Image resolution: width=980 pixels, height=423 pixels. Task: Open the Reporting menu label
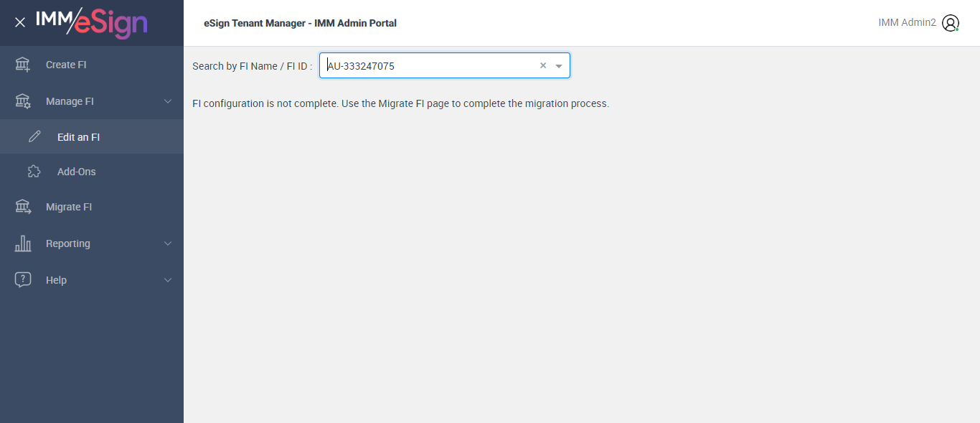click(x=68, y=243)
